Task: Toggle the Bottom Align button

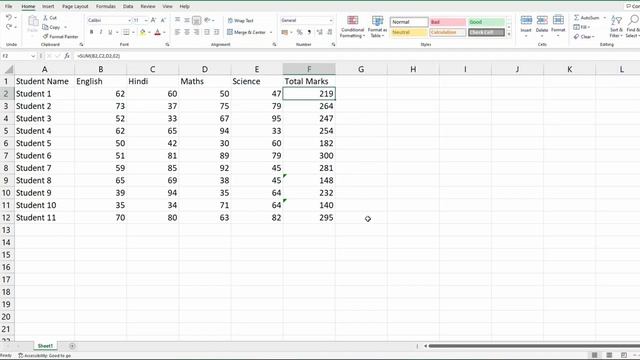Action: [196, 20]
